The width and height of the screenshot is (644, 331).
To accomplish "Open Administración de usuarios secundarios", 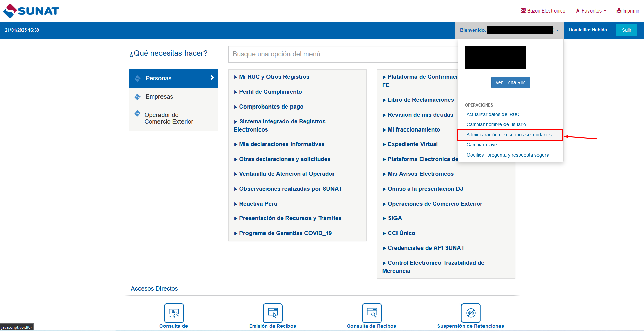I will pos(509,135).
